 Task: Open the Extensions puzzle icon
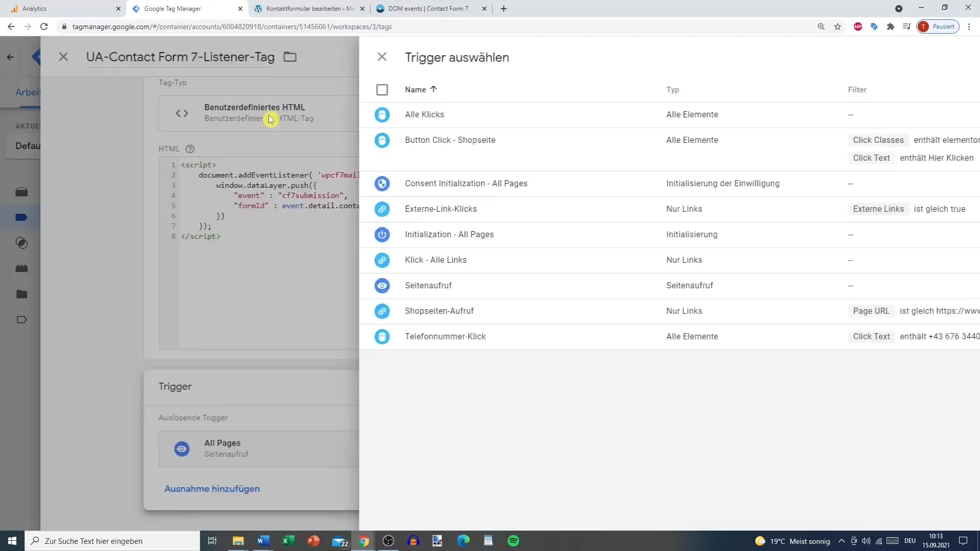click(891, 27)
